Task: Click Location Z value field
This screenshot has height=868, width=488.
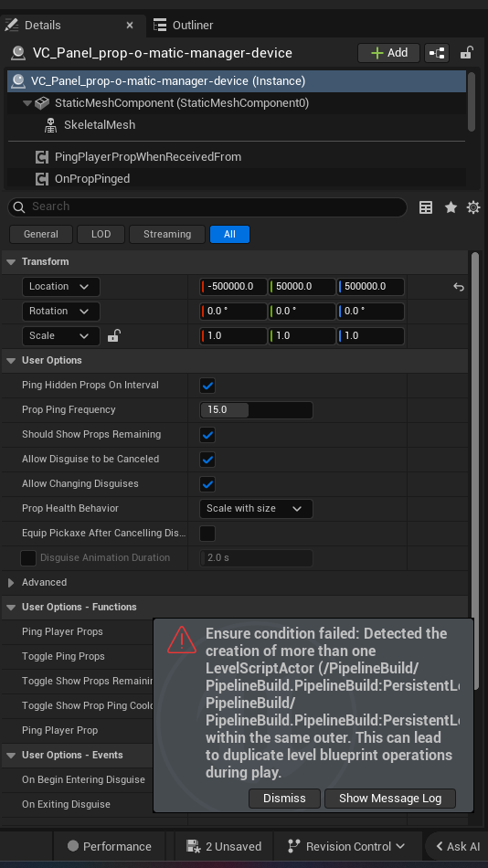Action: point(371,287)
